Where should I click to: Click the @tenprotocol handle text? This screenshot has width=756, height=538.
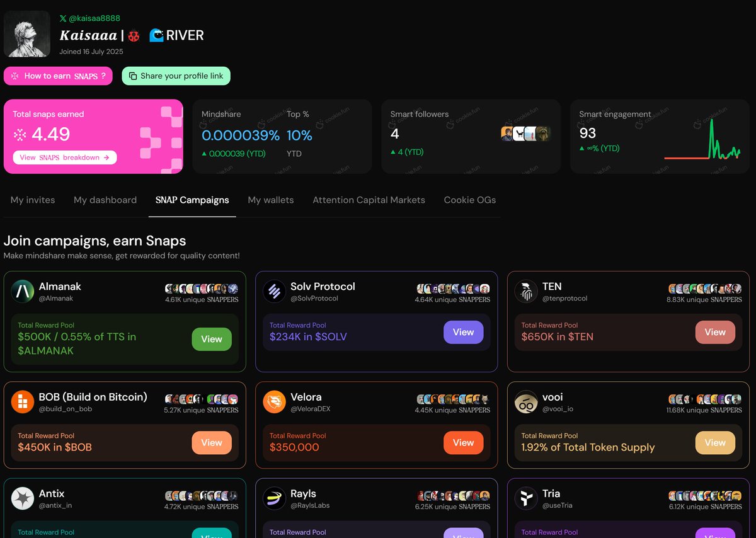564,299
